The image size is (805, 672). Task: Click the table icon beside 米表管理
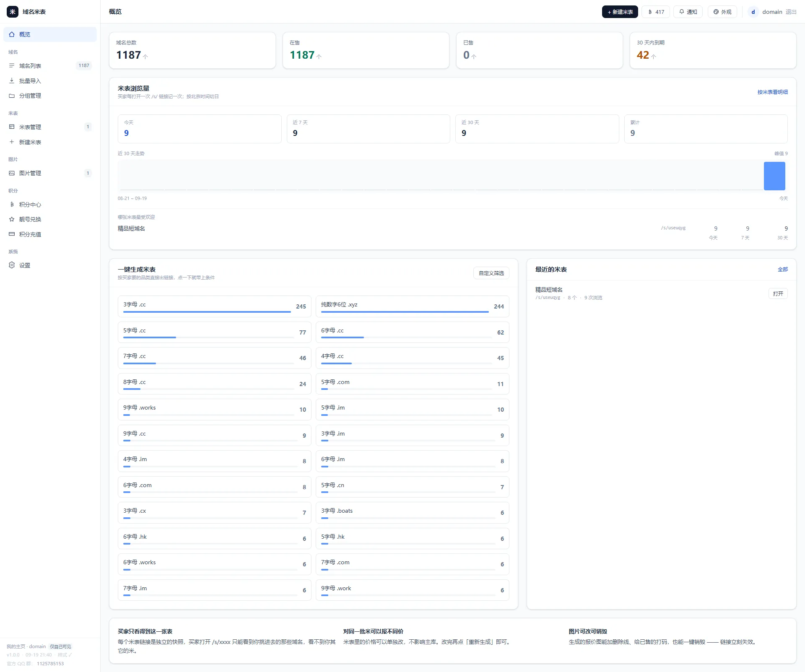(x=12, y=127)
